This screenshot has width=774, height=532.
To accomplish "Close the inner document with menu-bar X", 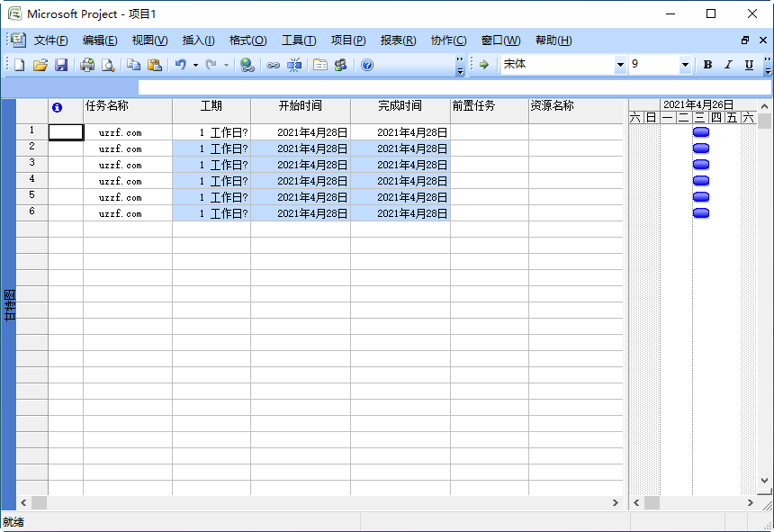I will click(763, 40).
